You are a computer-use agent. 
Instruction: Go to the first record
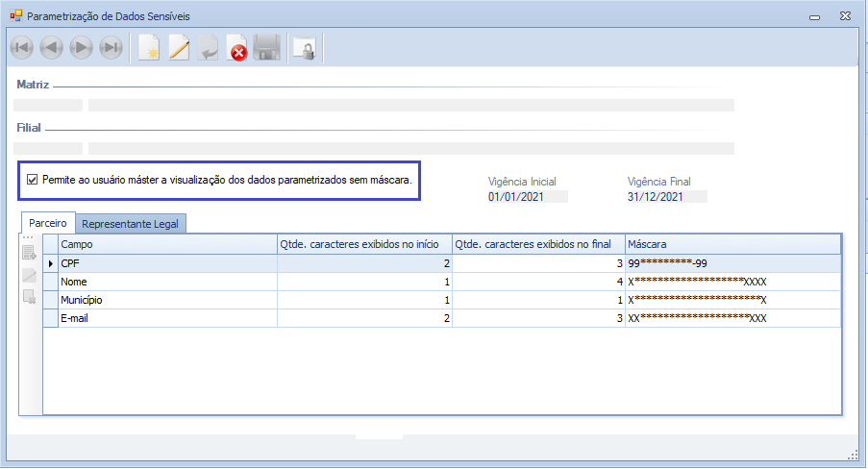(22, 48)
